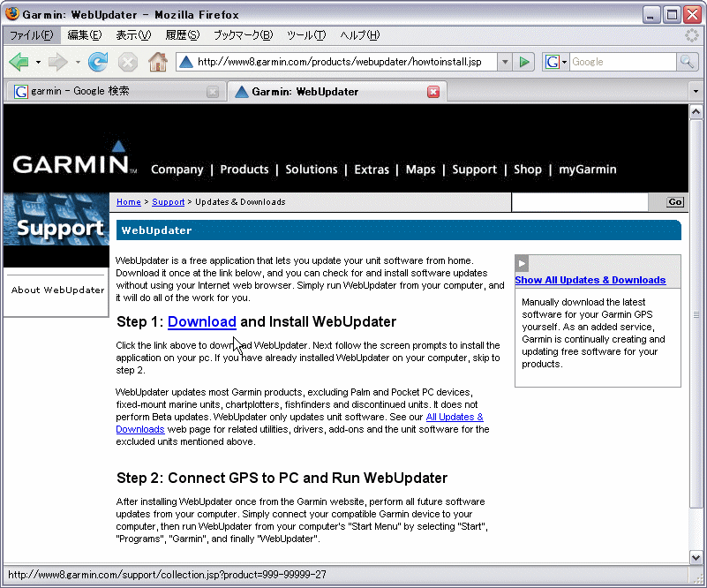Switch to the garmin - Google 検索 tab
This screenshot has height=588, width=707.
pos(115,92)
